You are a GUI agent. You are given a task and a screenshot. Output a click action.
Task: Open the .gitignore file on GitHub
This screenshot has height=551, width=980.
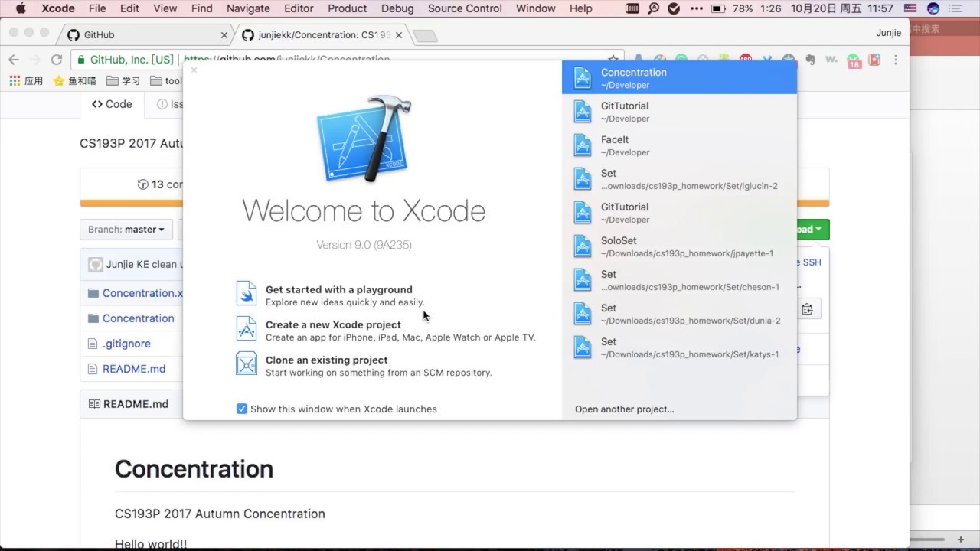click(126, 344)
